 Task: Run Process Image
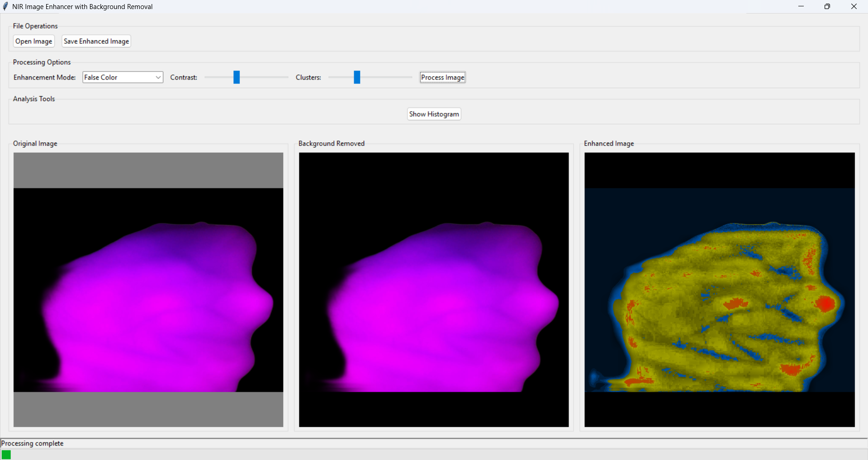click(442, 77)
